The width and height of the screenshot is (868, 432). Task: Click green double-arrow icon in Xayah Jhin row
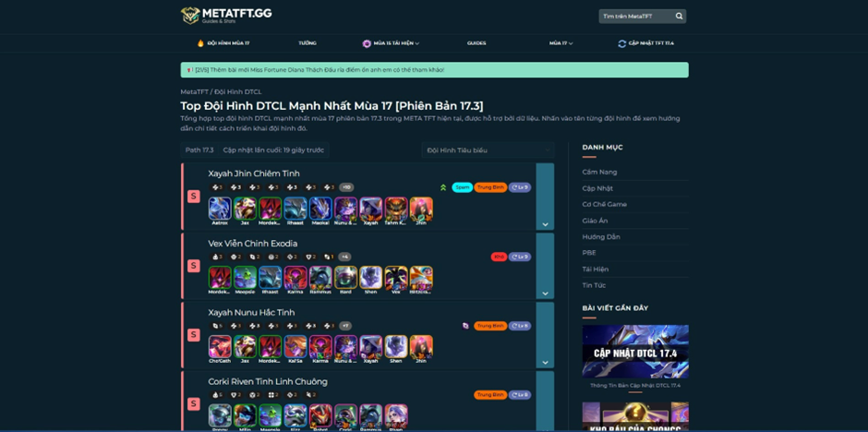443,187
